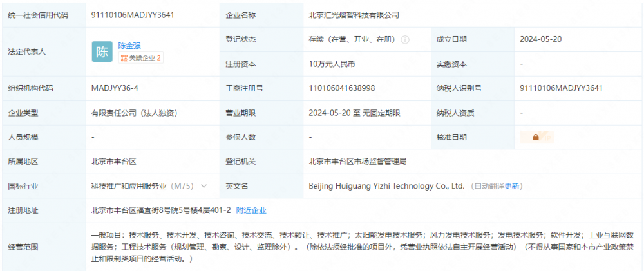This screenshot has height=271, width=644.
Task: Click the info icon next to 存续 status
Action: tap(405, 40)
